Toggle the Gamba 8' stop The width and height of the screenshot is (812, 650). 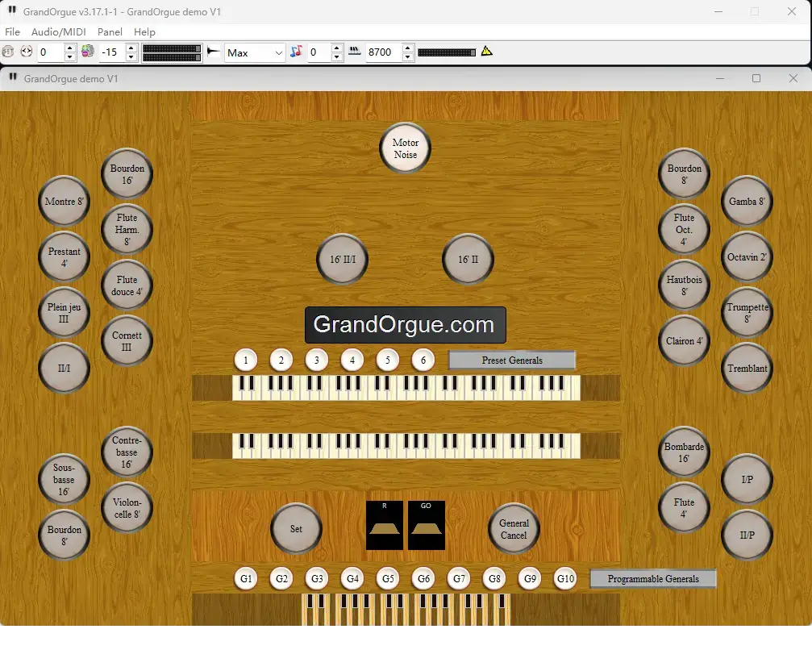(x=747, y=202)
